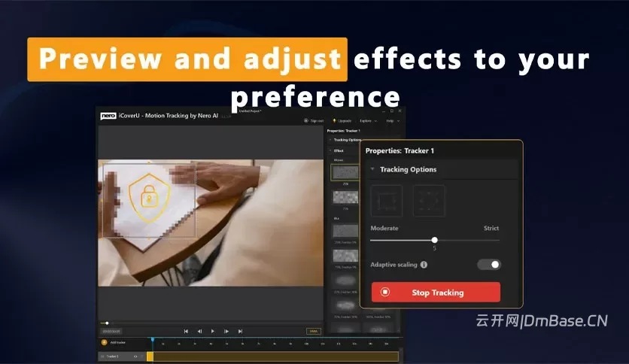Click the Upgrade button label
The height and width of the screenshot is (364, 629).
pyautogui.click(x=345, y=120)
